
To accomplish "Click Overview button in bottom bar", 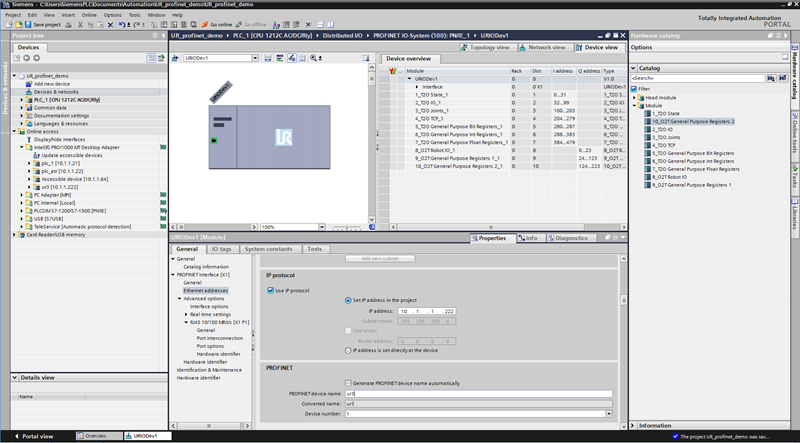I will pos(99,436).
